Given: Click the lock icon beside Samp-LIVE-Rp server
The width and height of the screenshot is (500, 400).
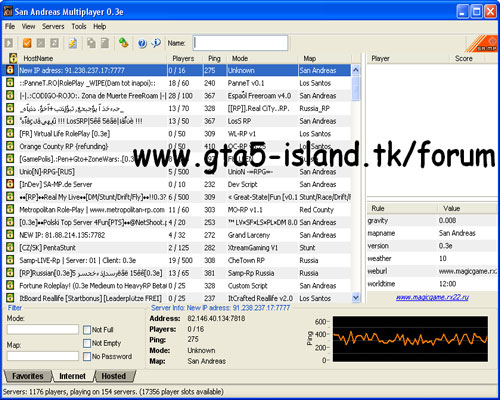Looking at the screenshot, I should pyautogui.click(x=10, y=260).
